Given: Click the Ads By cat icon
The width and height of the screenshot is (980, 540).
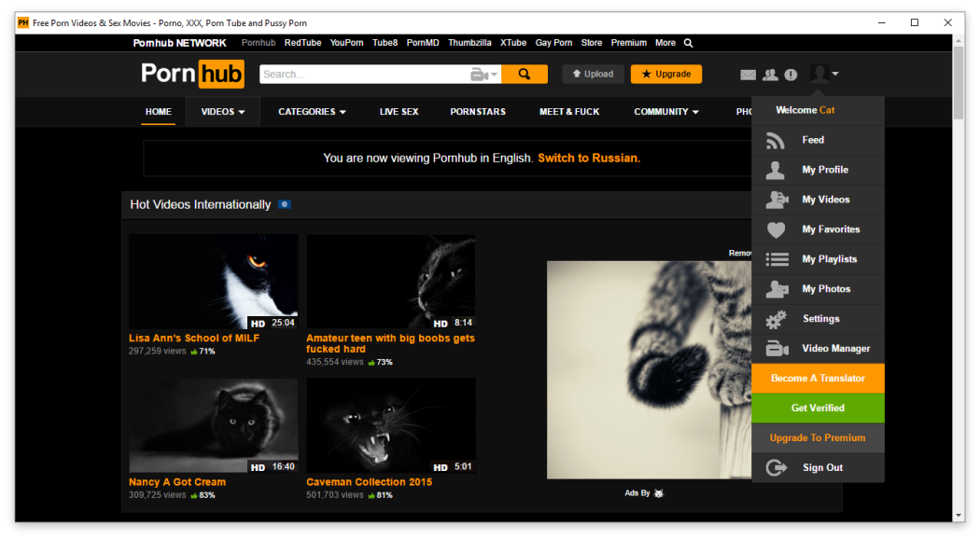Looking at the screenshot, I should point(658,493).
